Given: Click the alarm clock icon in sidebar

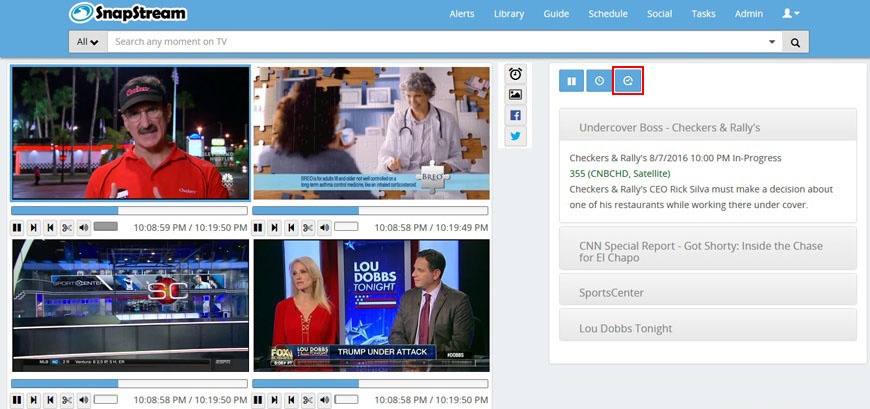Looking at the screenshot, I should (515, 74).
